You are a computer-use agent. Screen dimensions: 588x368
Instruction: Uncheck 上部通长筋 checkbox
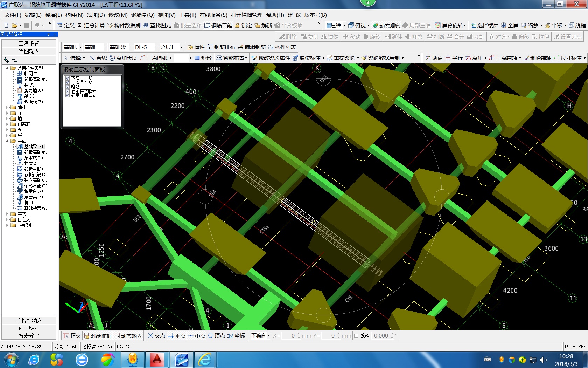68,82
